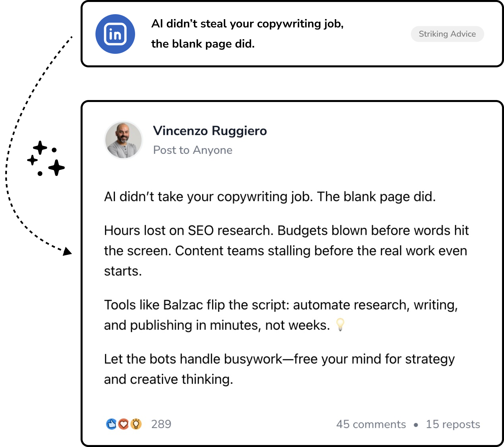Click the headline "AI didn't steal your copywriting job,"
504x447 pixels.
click(247, 24)
